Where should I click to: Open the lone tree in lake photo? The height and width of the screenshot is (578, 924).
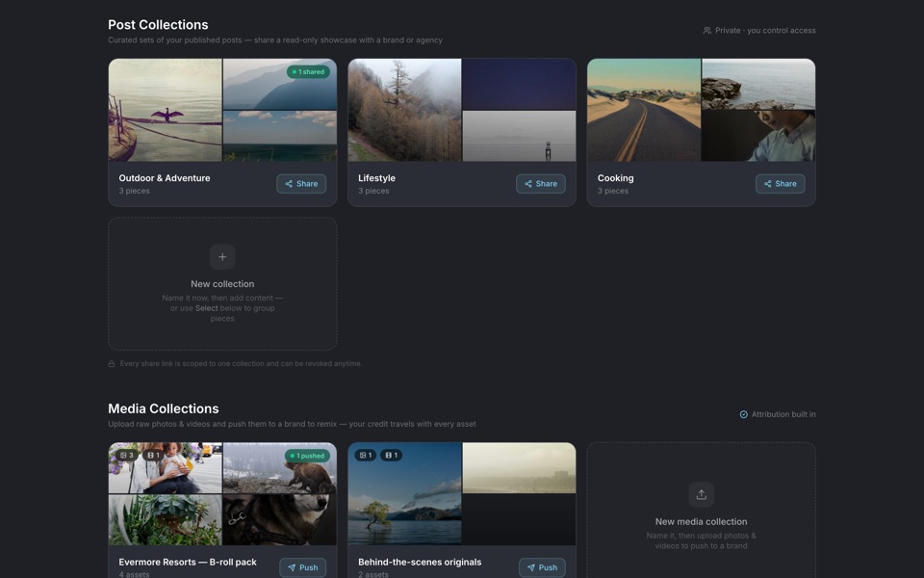405,494
